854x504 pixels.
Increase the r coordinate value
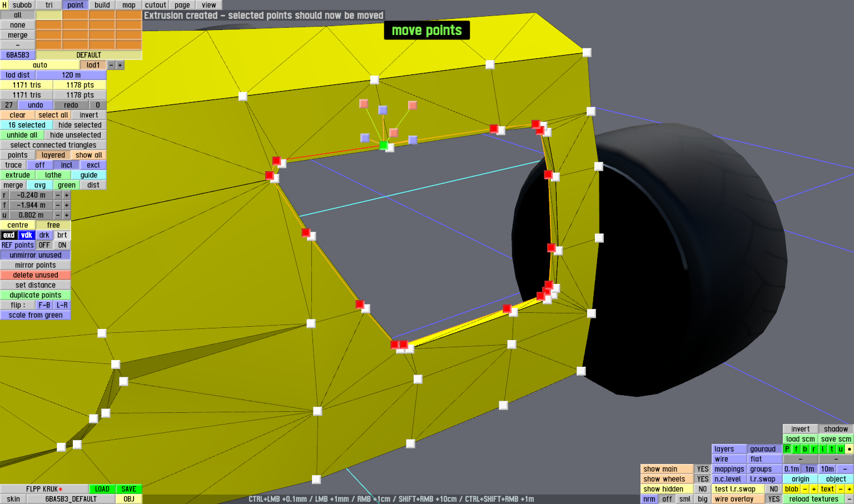[x=67, y=195]
